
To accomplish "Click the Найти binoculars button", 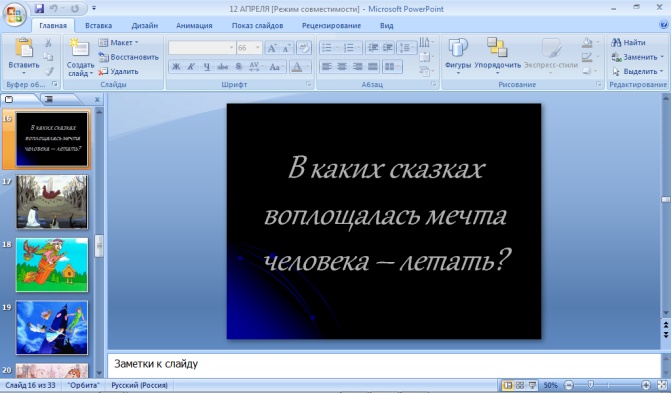I will pyautogui.click(x=629, y=42).
